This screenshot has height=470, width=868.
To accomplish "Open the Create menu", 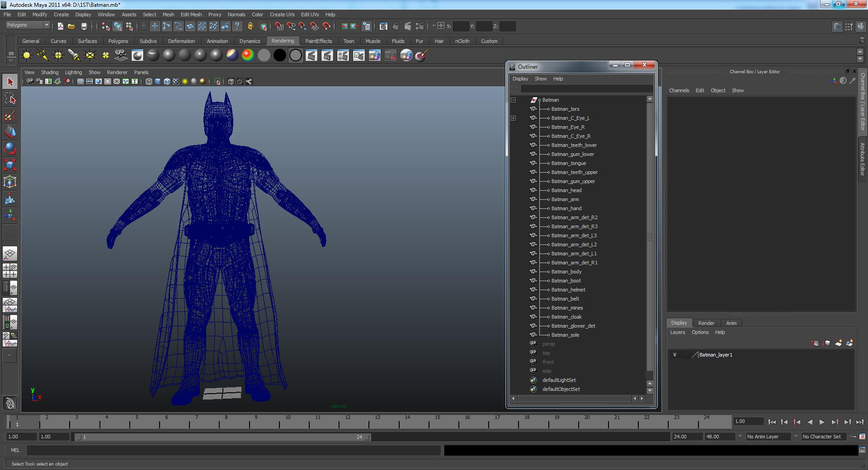I will (x=61, y=14).
